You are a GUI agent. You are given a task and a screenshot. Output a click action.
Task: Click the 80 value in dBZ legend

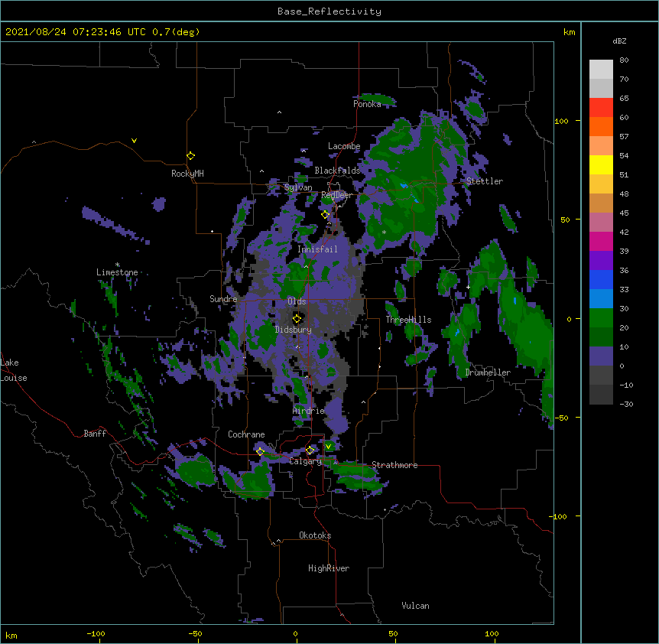point(624,60)
